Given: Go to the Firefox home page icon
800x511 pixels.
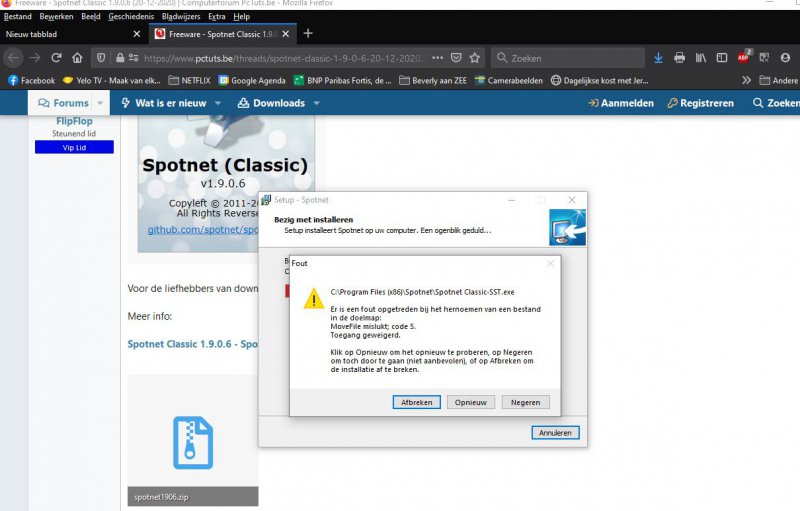Looking at the screenshot, I should click(x=77, y=58).
